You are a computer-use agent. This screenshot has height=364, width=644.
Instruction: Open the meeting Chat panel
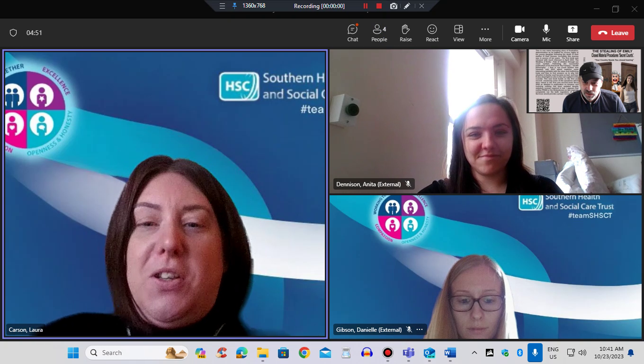tap(352, 33)
